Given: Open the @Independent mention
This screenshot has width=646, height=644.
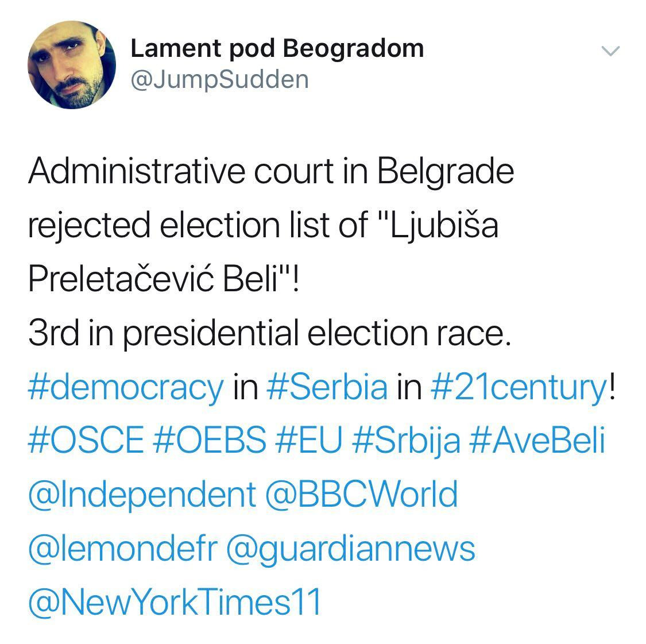Looking at the screenshot, I should click(141, 495).
